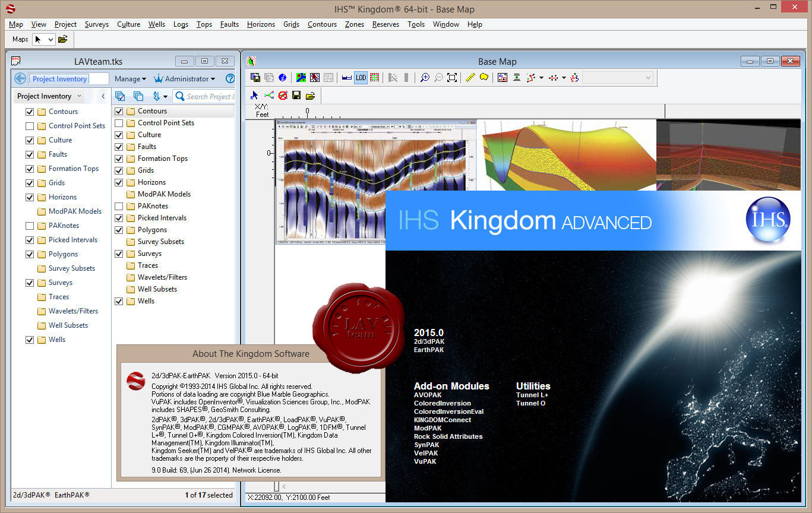Click the save map icon in Base Map toolbar
This screenshot has height=513, width=812.
255,78
